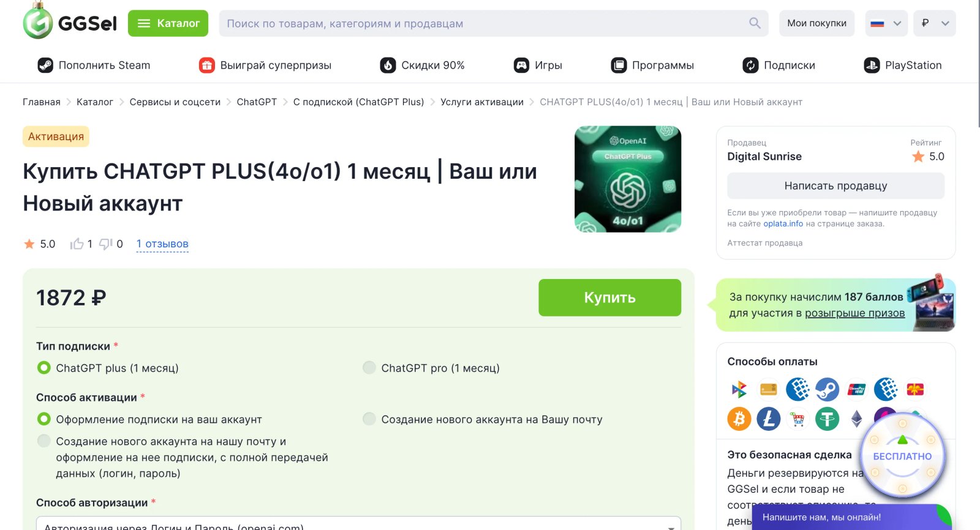Open the ruble currency dropdown
The image size is (980, 530).
click(934, 23)
